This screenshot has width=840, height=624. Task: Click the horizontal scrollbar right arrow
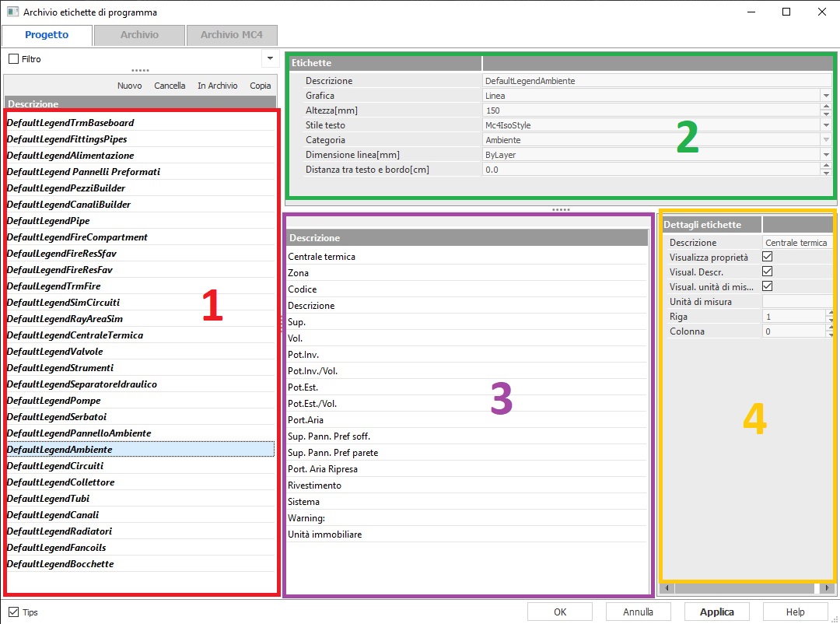point(828,589)
